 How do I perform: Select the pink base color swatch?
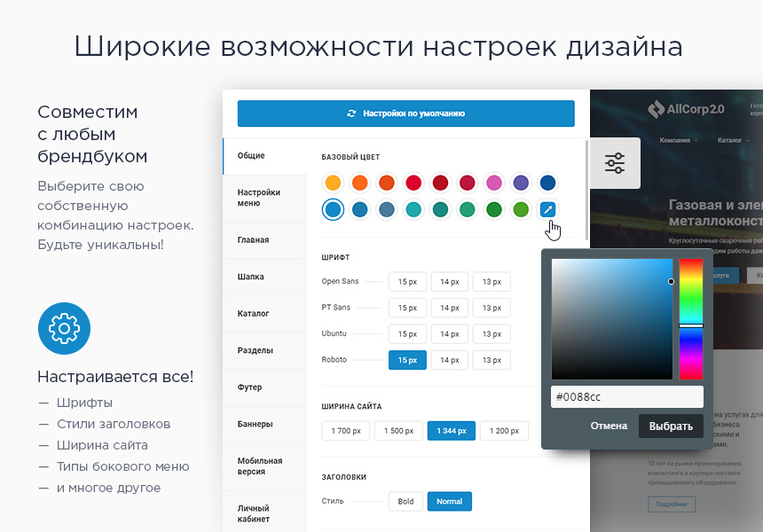[494, 183]
